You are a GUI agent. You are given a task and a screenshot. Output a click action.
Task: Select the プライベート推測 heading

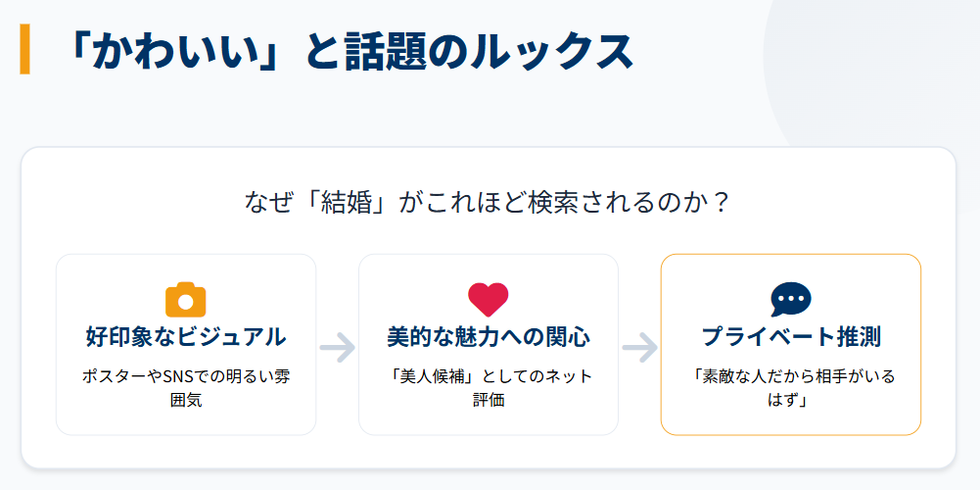(791, 337)
